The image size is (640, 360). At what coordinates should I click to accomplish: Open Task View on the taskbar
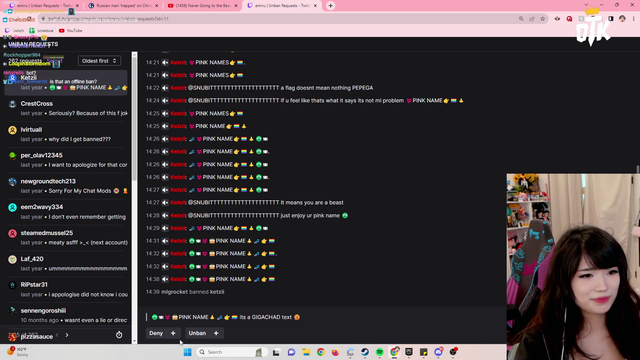click(276, 352)
